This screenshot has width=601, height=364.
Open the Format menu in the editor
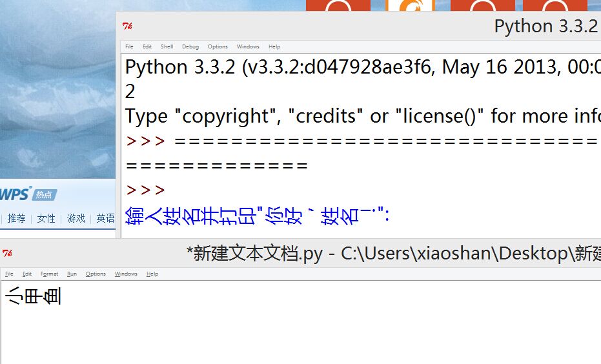click(x=49, y=274)
